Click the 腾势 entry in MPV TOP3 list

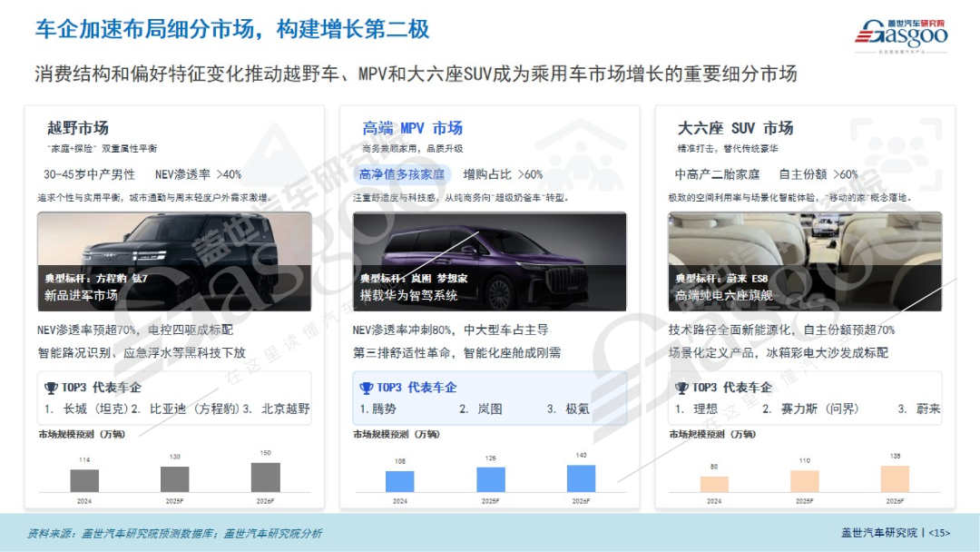click(x=378, y=409)
